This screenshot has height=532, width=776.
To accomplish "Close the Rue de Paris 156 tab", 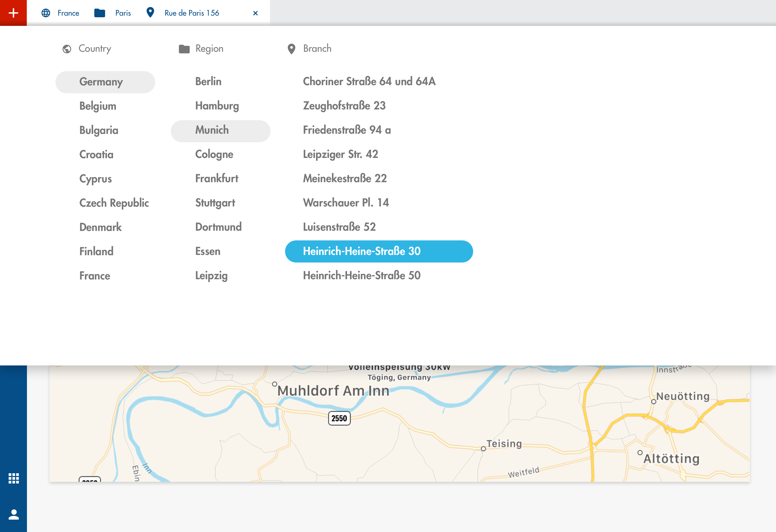I will click(255, 13).
